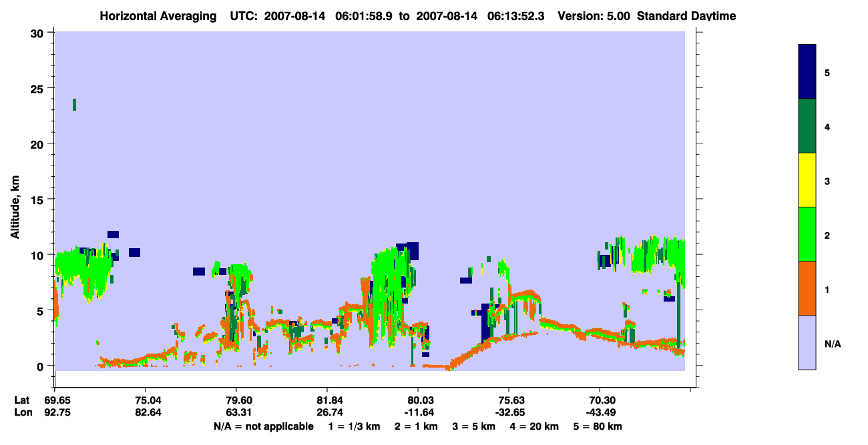Click the orange colorbar segment labeled 1
The image size is (868, 445).
(807, 288)
